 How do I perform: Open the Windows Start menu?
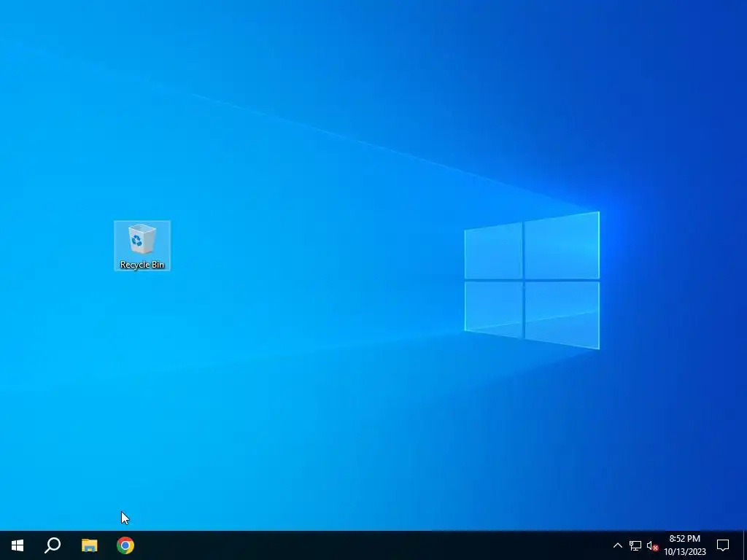[x=18, y=545]
